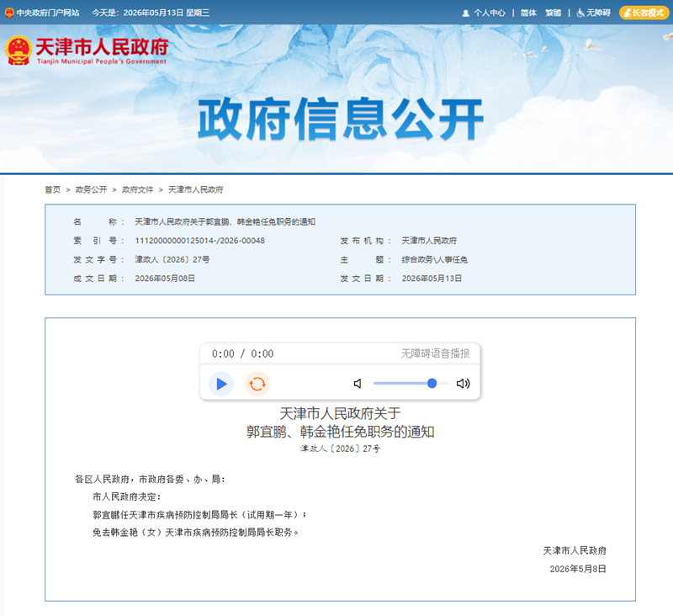Image resolution: width=673 pixels, height=616 pixels.
Task: Click the 综合政务\人事任免 subject value
Action: 434,260
